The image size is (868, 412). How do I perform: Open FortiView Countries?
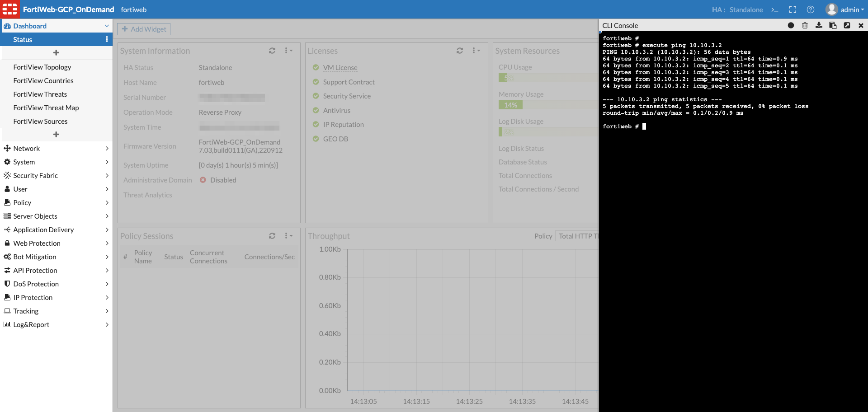[43, 80]
